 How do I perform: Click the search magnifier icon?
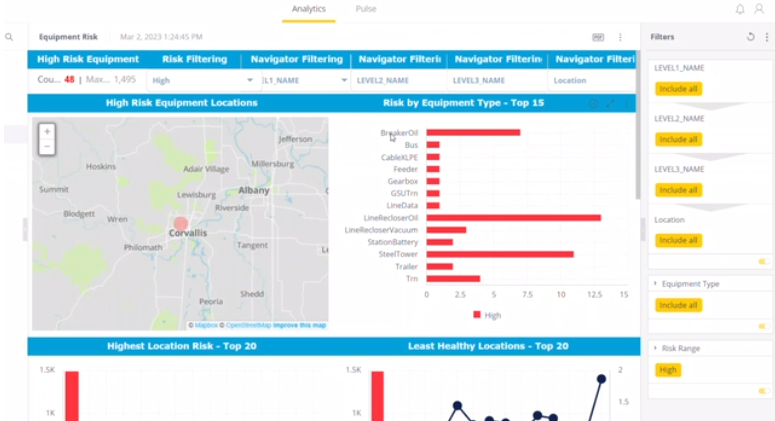tap(9, 37)
